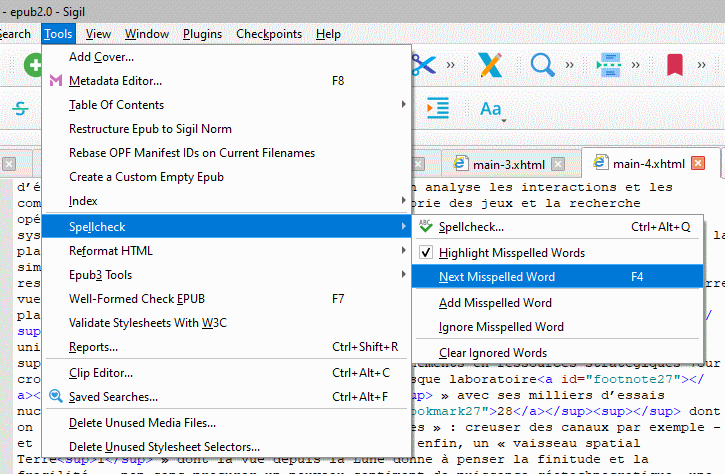Viewport: 725px width, 474px height.
Task: Choose Clear Ignored Words
Action: tap(493, 352)
